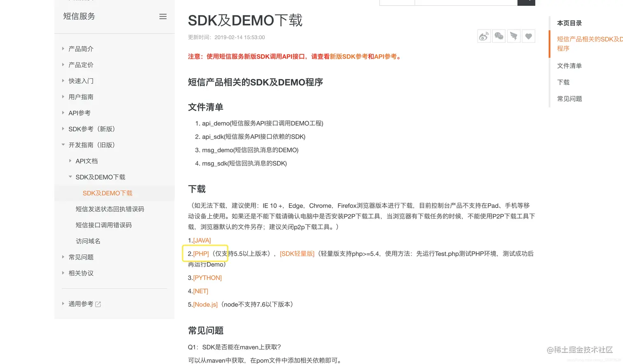Download the PHP SDK link
The image size is (623, 364).
[200, 253]
